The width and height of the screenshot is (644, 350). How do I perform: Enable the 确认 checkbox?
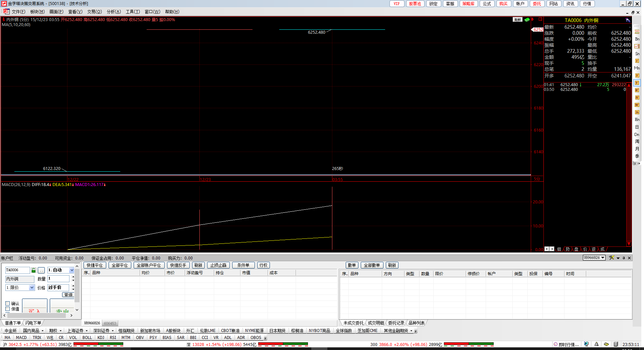(x=8, y=304)
